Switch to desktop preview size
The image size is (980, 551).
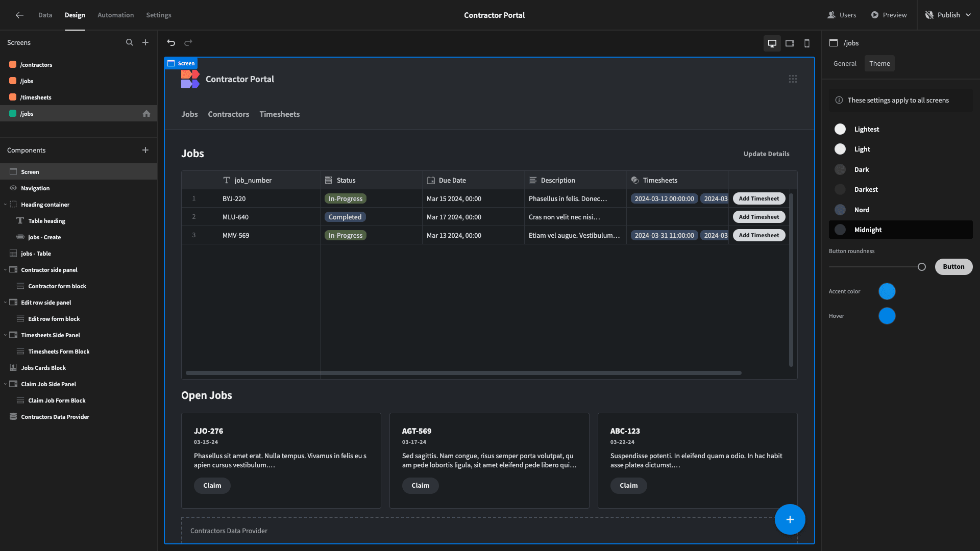tap(772, 43)
